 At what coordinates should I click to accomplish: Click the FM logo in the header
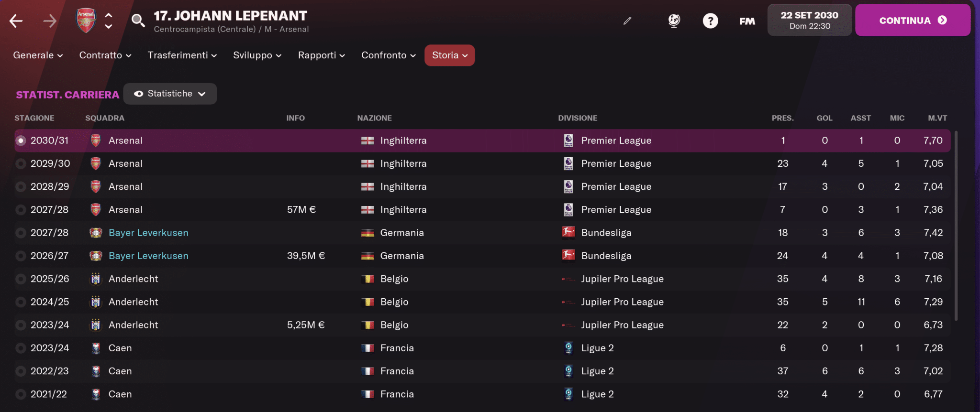[x=746, y=21]
